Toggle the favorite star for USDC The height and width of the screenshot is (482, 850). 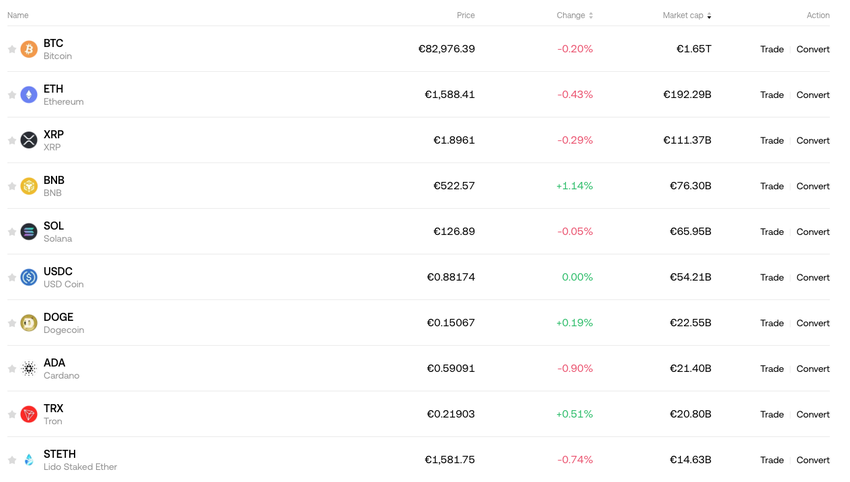(x=12, y=277)
